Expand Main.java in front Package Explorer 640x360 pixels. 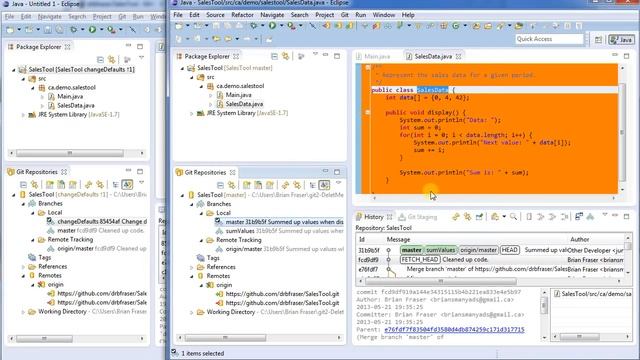tap(211, 95)
